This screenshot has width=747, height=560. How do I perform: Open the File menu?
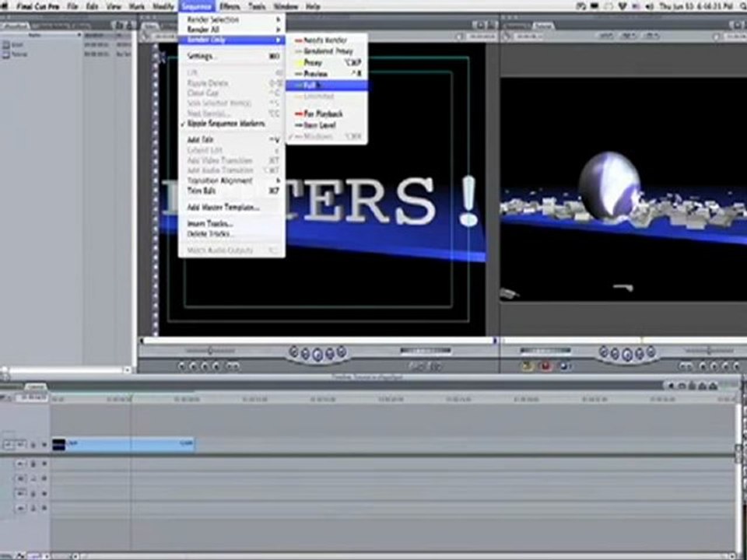coord(72,6)
